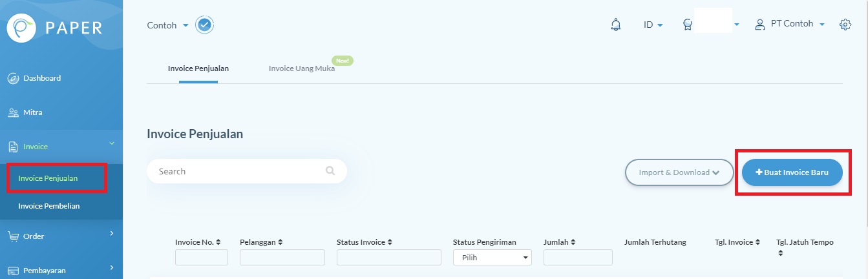Open Import & Download button
The width and height of the screenshot is (868, 279).
[x=679, y=172]
